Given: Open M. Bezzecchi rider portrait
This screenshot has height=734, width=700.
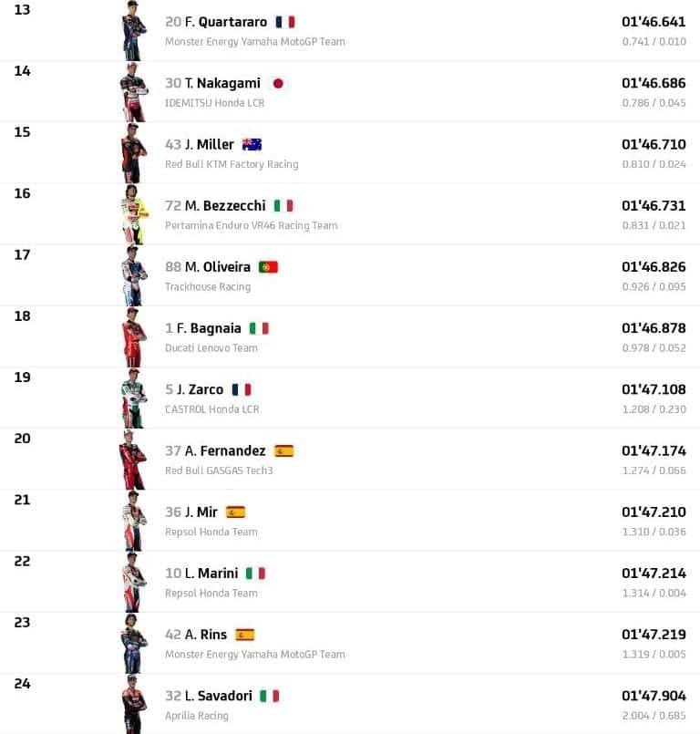Looking at the screenshot, I should 133,214.
